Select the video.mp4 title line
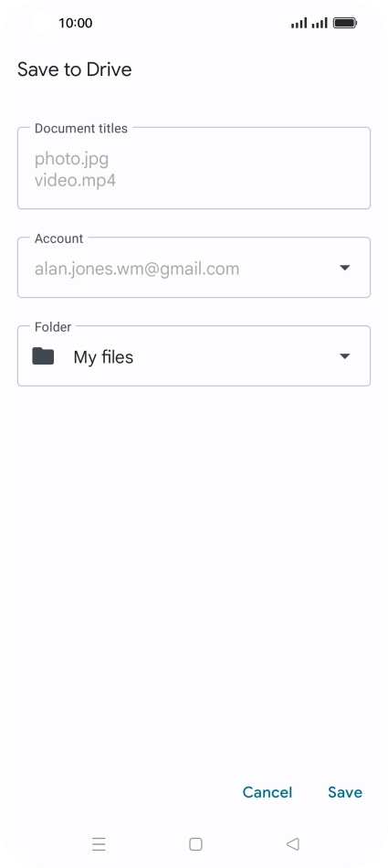388x868 pixels. tap(75, 181)
